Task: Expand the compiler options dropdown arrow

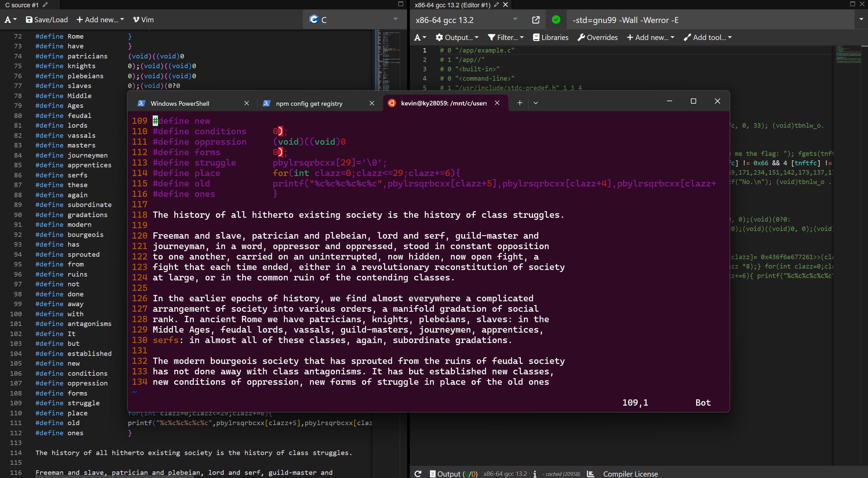Action: coord(861,19)
